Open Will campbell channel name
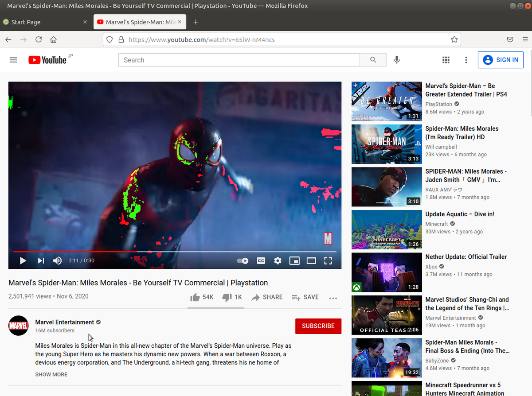Image resolution: width=532 pixels, height=396 pixels. pyautogui.click(x=441, y=147)
